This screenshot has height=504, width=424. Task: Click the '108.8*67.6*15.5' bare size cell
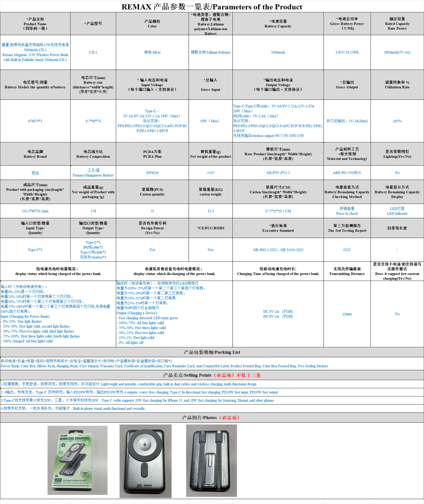pos(278,173)
